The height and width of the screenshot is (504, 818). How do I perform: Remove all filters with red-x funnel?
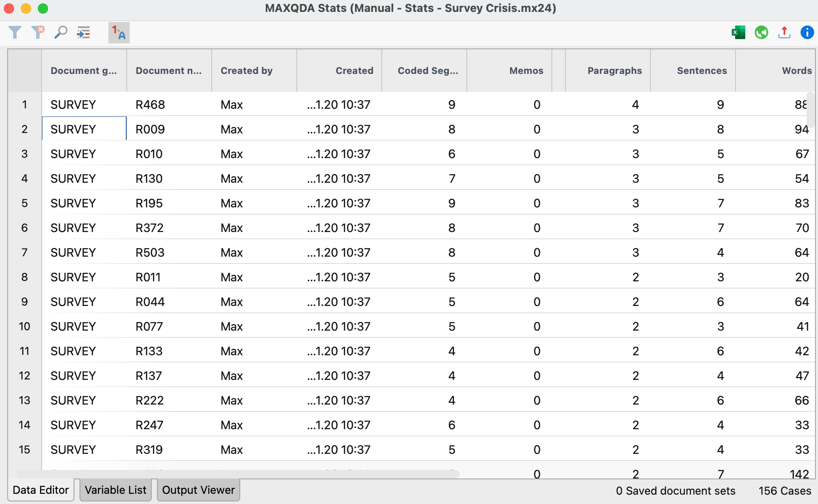click(38, 32)
